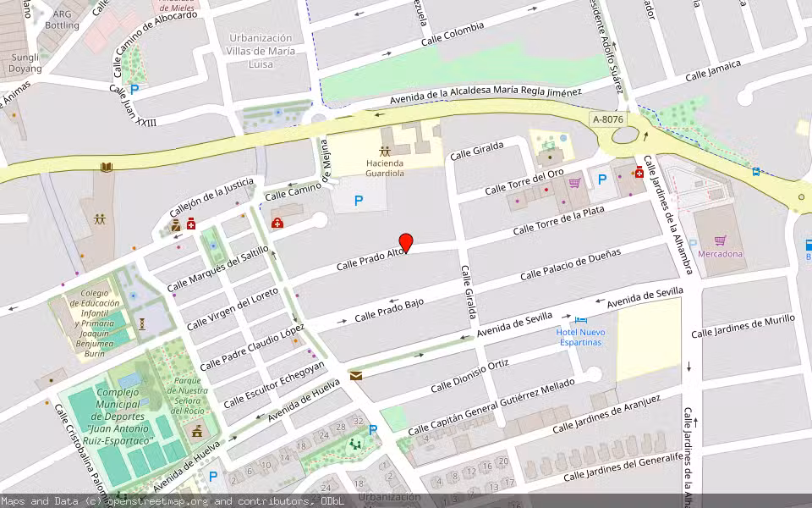Select the Mercadona store name label
Viewport: 812px width, 508px height.
pyautogui.click(x=721, y=255)
